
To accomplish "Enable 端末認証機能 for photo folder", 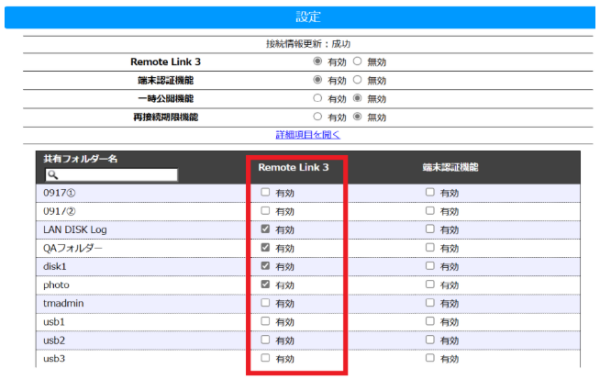I will tap(430, 284).
